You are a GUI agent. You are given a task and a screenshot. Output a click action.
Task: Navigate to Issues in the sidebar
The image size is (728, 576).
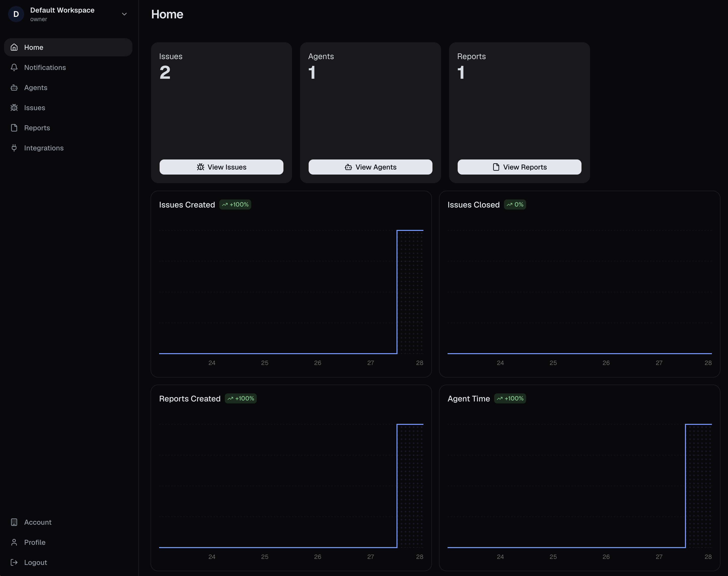68,108
